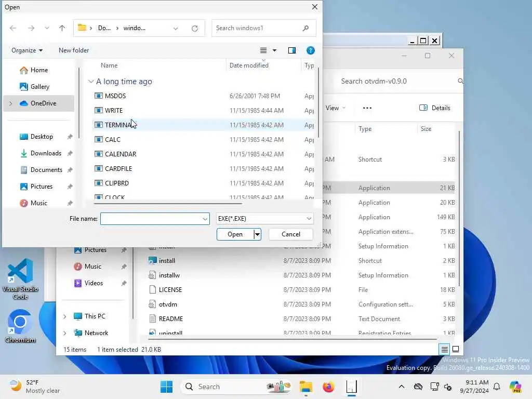Open Firefox from the taskbar
The height and width of the screenshot is (399, 532).
(x=328, y=387)
